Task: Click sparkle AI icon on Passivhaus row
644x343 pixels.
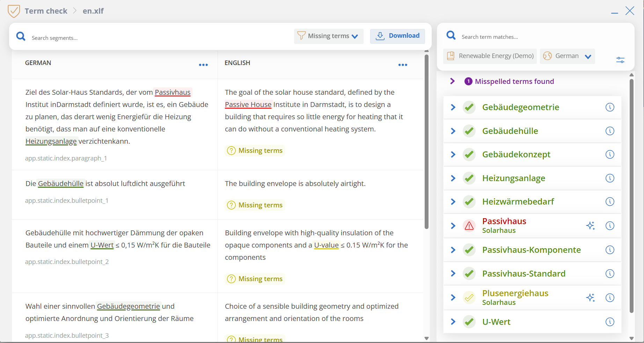Action: (590, 226)
